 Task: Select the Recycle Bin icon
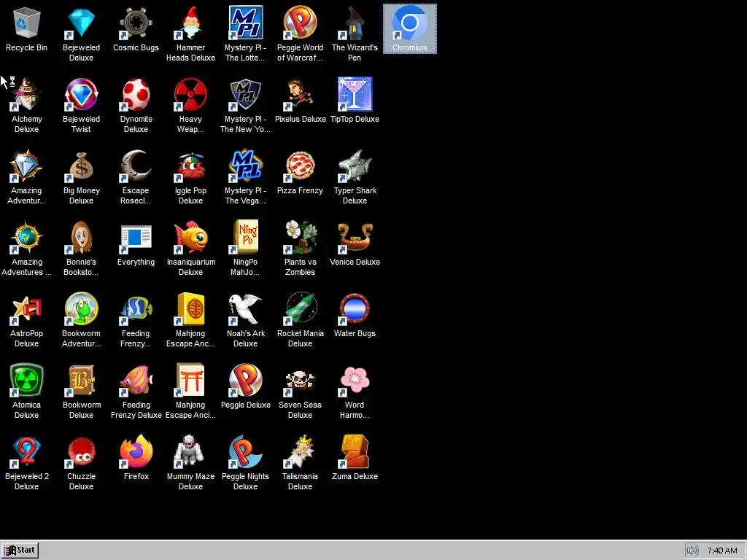pyautogui.click(x=27, y=23)
